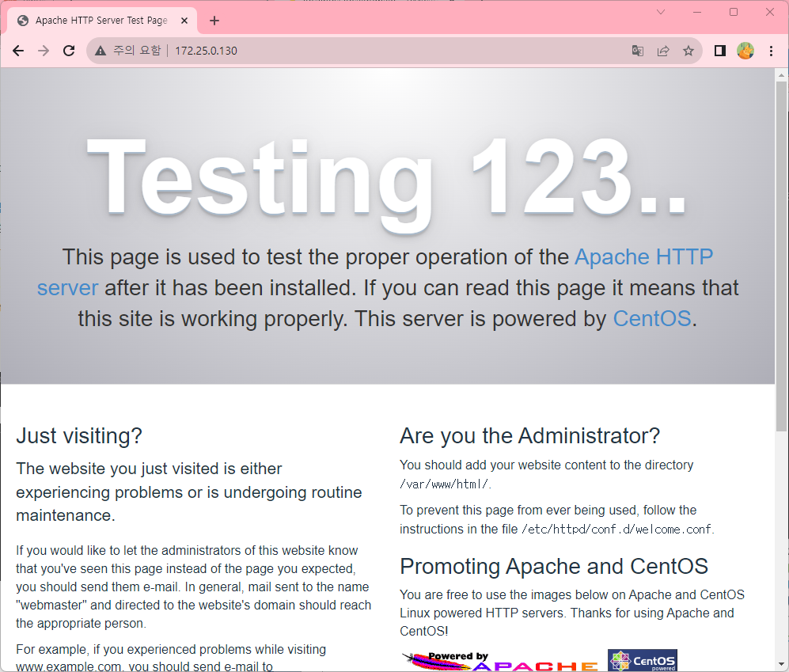Bookmark this page with the star

pos(688,51)
